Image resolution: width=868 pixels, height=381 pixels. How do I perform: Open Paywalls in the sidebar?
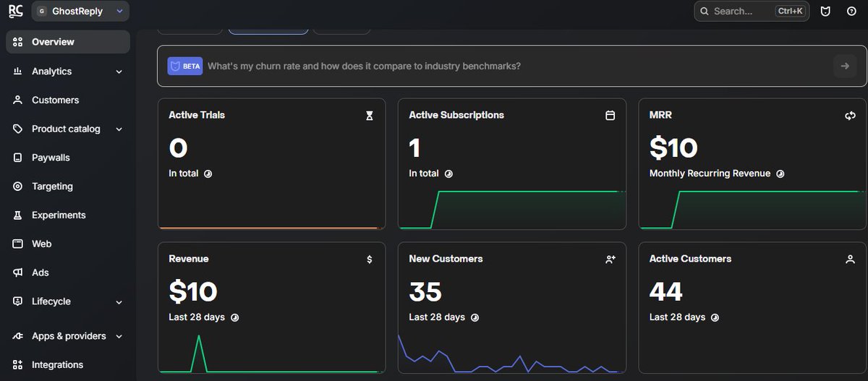(68, 158)
